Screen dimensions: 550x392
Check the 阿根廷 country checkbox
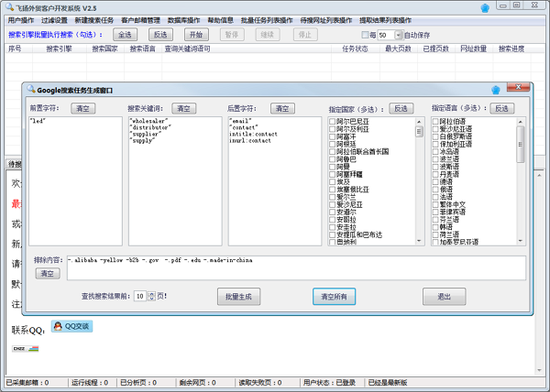pyautogui.click(x=332, y=144)
